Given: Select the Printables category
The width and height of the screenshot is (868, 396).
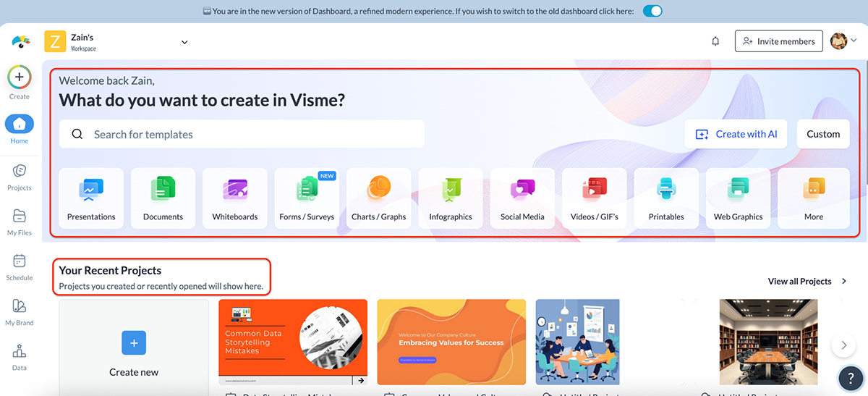Looking at the screenshot, I should coord(666,198).
